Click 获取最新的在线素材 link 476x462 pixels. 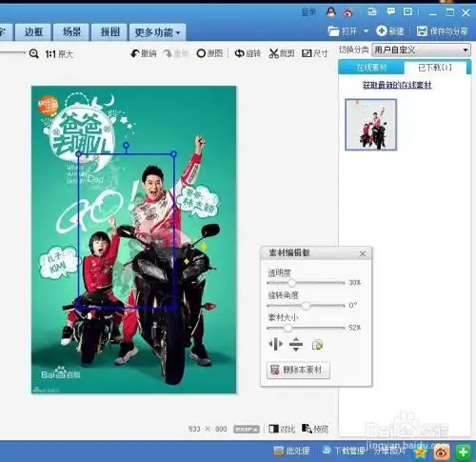(x=397, y=85)
